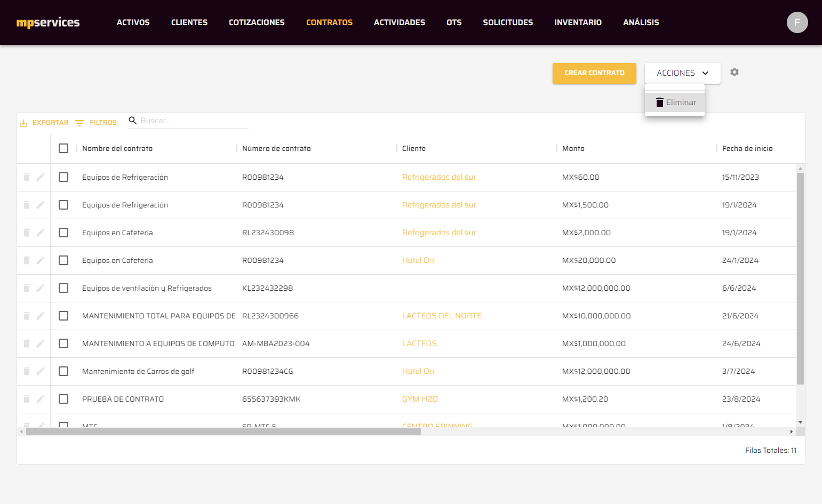This screenshot has height=504, width=822.
Task: Open the CLIENTES menu
Action: [189, 22]
